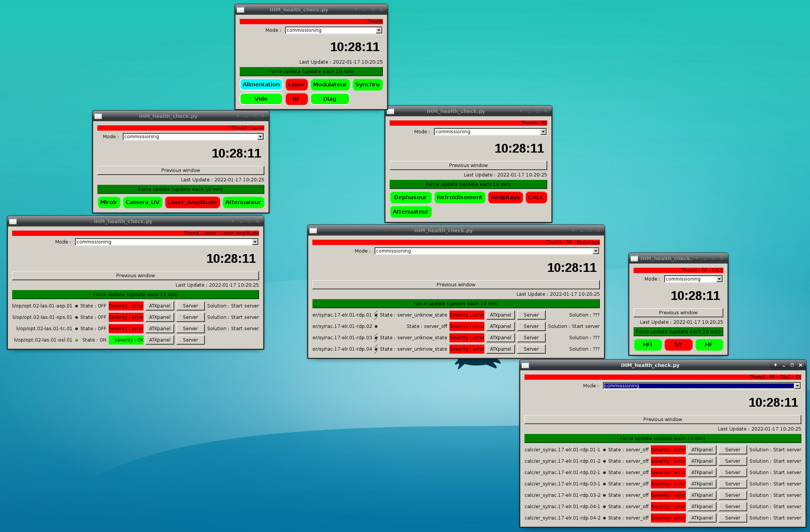Open window menu icon of ThomX main window
Viewport: 810px width, 532px height.
(240, 10)
